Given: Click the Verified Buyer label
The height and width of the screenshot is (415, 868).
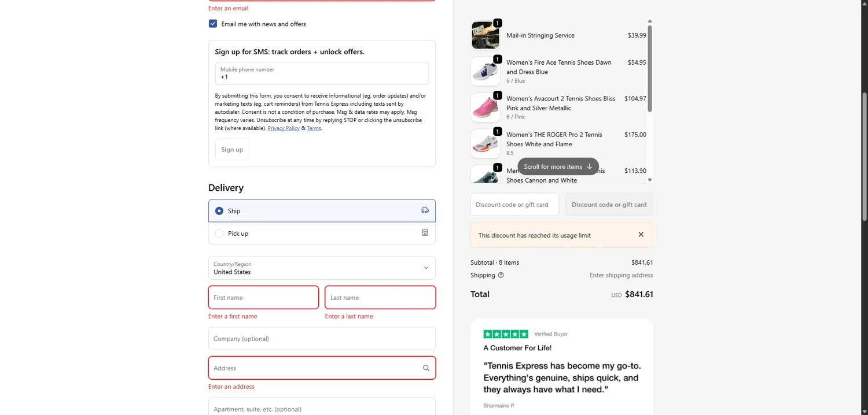Looking at the screenshot, I should point(551,334).
